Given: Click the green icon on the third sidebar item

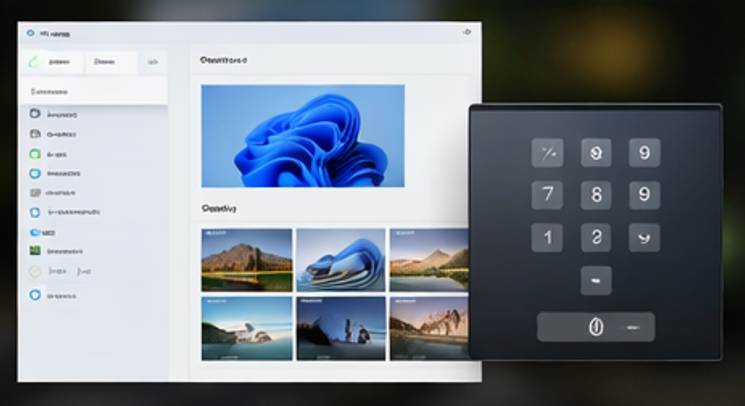Looking at the screenshot, I should 35,154.
